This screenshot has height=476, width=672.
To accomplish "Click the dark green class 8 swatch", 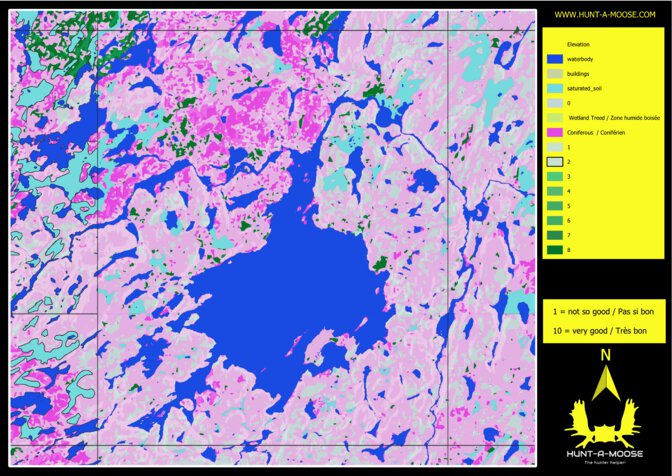I will click(x=555, y=250).
